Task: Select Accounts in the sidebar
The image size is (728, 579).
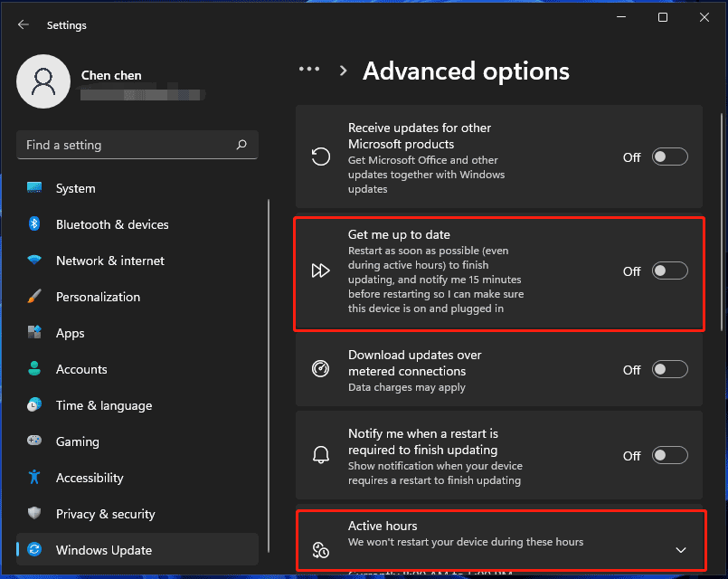Action: click(x=81, y=369)
